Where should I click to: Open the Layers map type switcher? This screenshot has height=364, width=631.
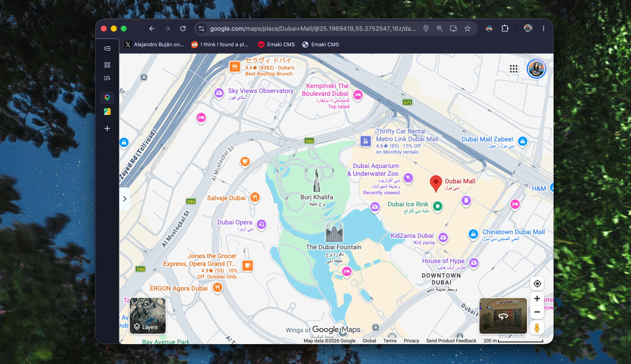click(x=147, y=316)
